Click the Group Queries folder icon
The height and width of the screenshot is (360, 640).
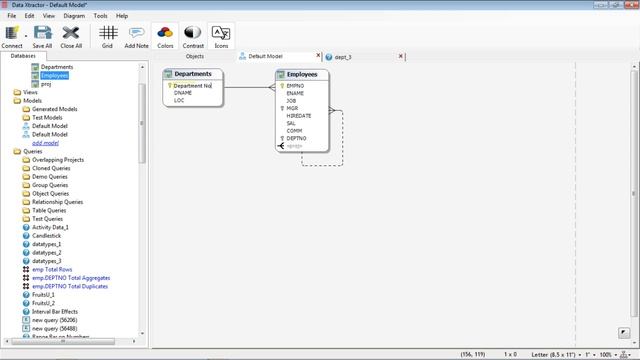point(26,185)
